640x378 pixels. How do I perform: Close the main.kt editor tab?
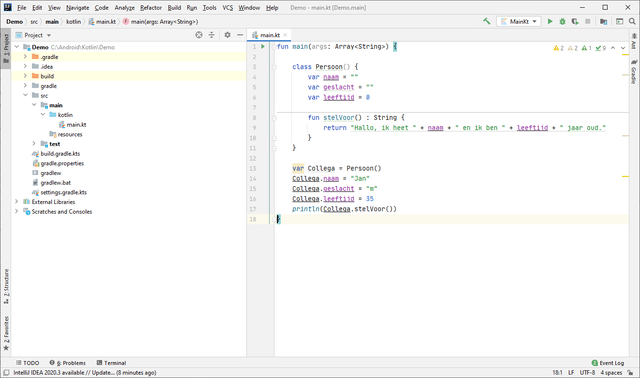[285, 35]
